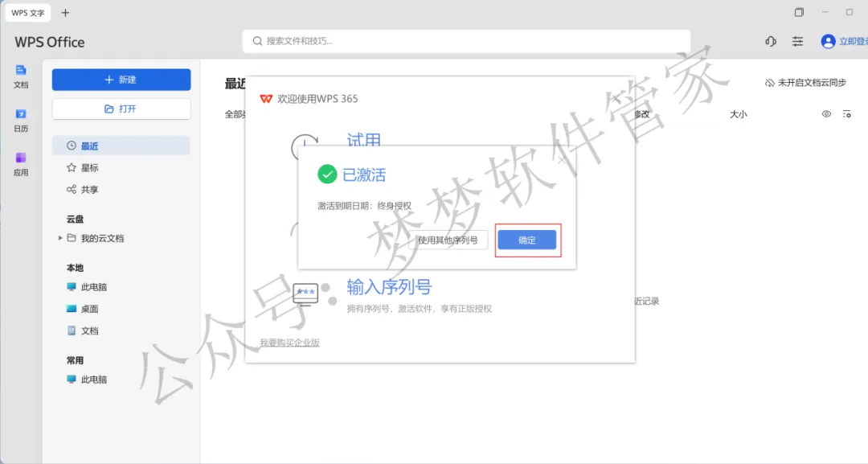Image resolution: width=868 pixels, height=464 pixels.
Task: Add new tab with plus icon
Action: 65,13
